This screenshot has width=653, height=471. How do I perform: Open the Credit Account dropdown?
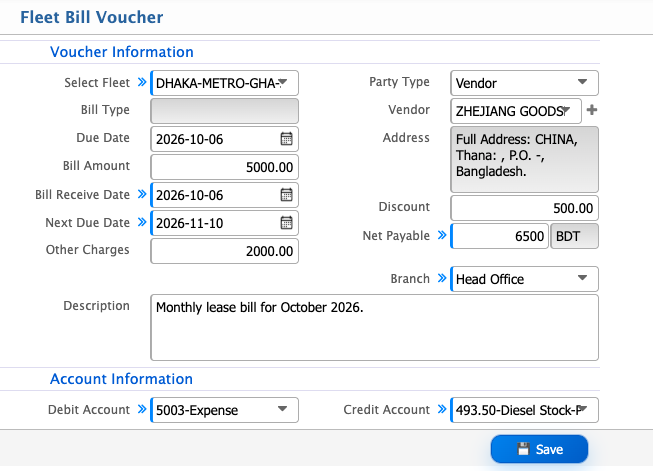[524, 410]
